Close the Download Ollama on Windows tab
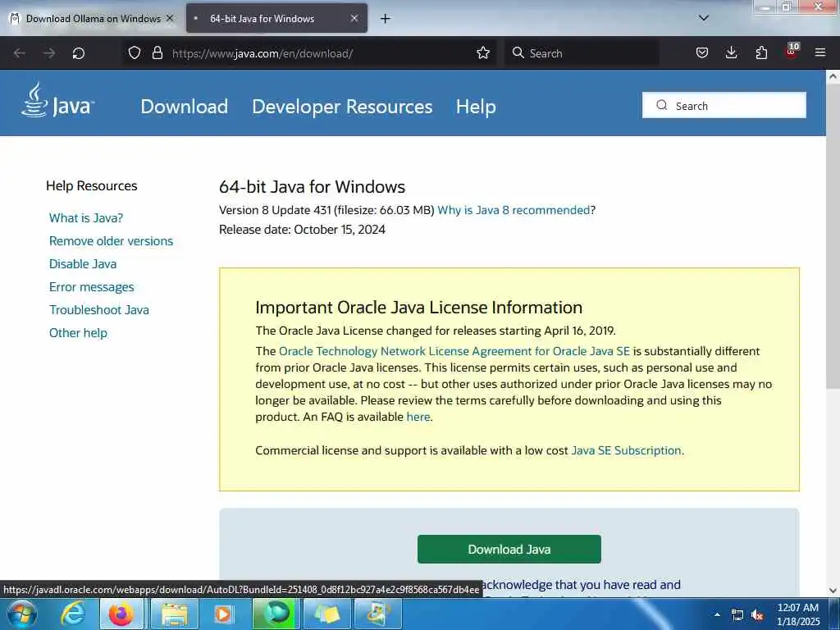Screen dimensions: 840x630 pyautogui.click(x=170, y=18)
